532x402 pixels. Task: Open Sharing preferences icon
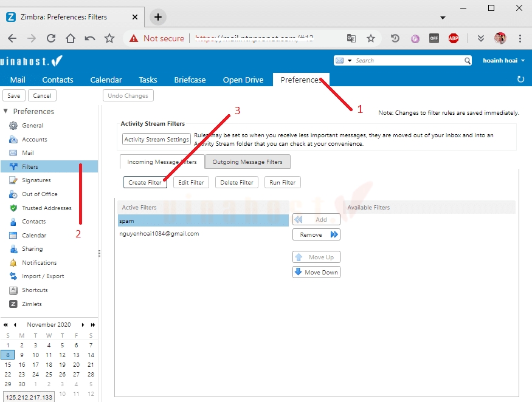(13, 249)
